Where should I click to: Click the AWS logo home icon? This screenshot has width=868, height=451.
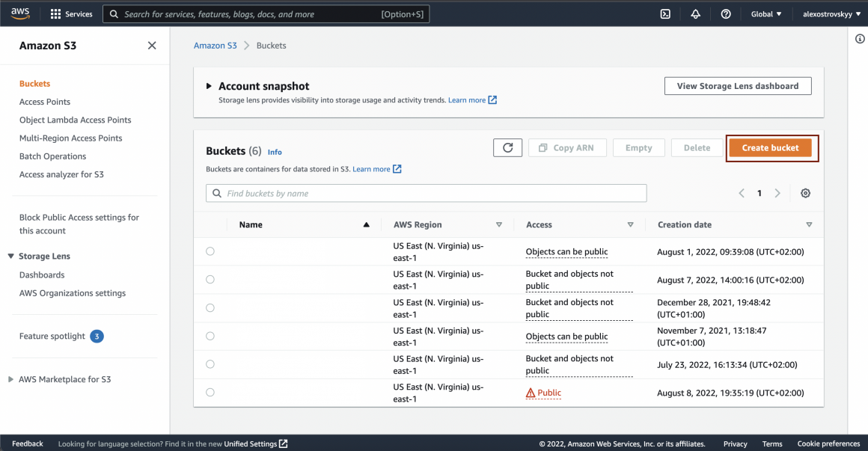pos(20,13)
